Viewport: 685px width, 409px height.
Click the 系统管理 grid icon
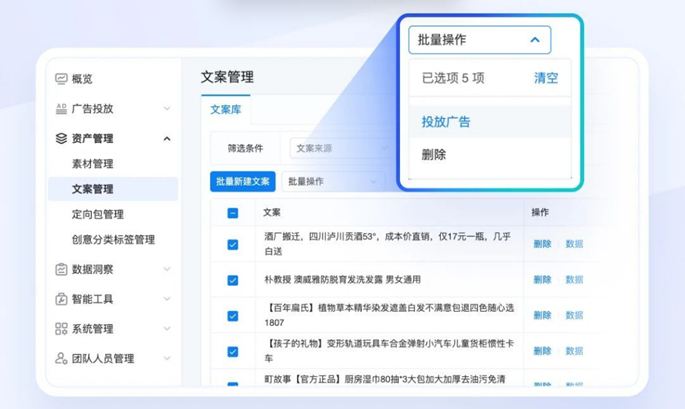coord(61,329)
